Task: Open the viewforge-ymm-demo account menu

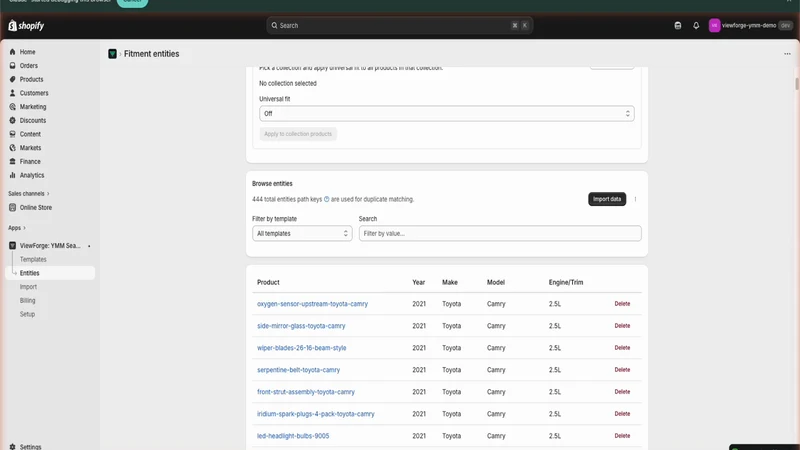Action: (750, 26)
